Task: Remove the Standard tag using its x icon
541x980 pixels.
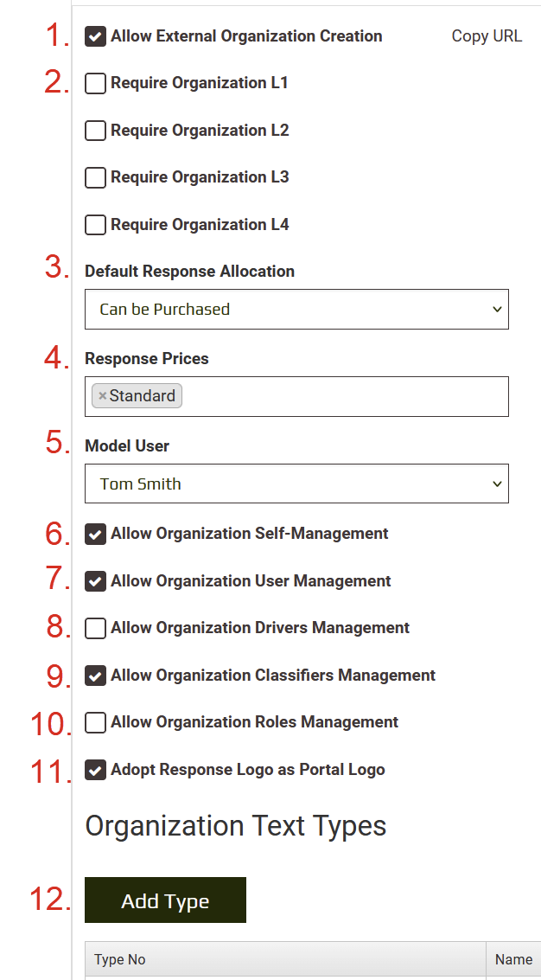Action: [102, 396]
